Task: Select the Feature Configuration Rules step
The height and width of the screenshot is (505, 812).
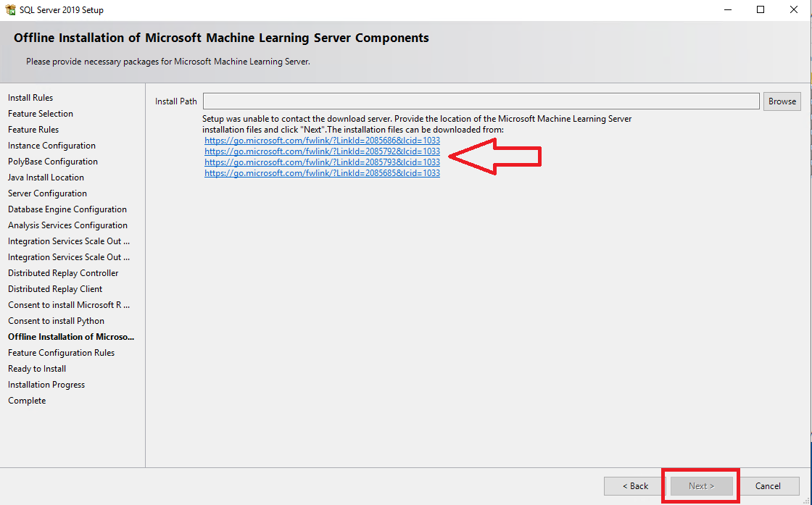Action: 61,353
